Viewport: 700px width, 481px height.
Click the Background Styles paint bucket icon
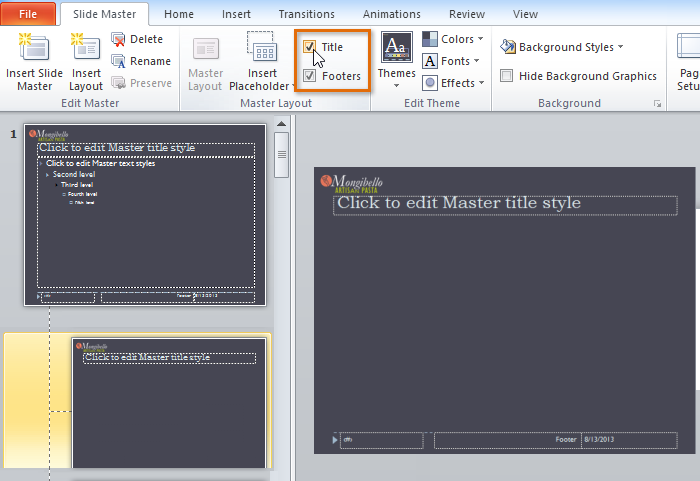(508, 46)
